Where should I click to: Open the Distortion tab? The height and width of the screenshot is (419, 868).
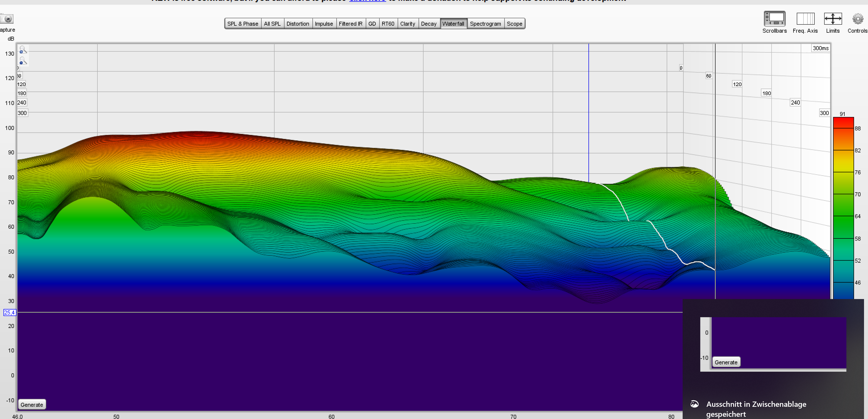click(x=298, y=24)
